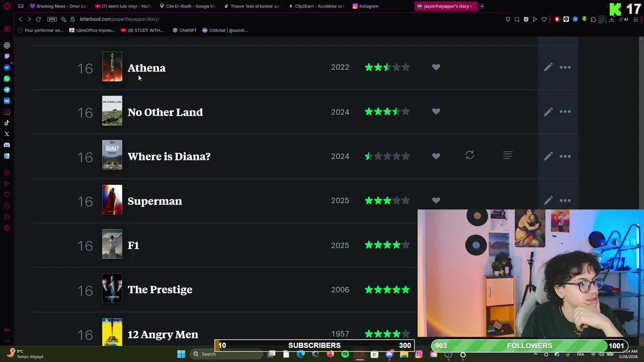Viewport: 644px width, 362px height.
Task: Open the Athena film page
Action: point(146,68)
